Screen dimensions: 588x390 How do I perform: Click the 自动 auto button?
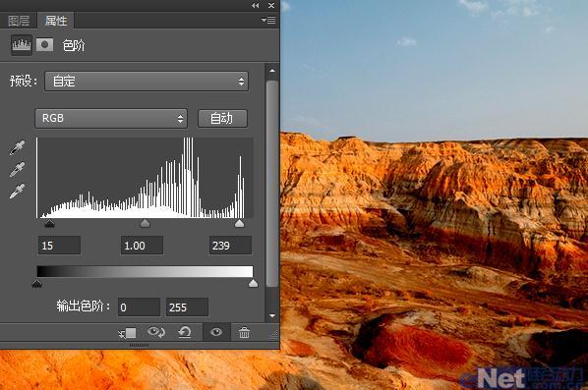222,119
